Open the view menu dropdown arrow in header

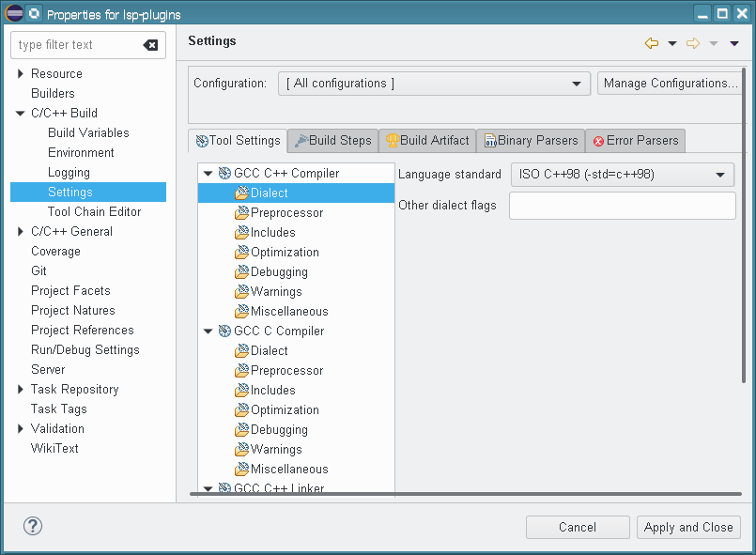tap(734, 43)
